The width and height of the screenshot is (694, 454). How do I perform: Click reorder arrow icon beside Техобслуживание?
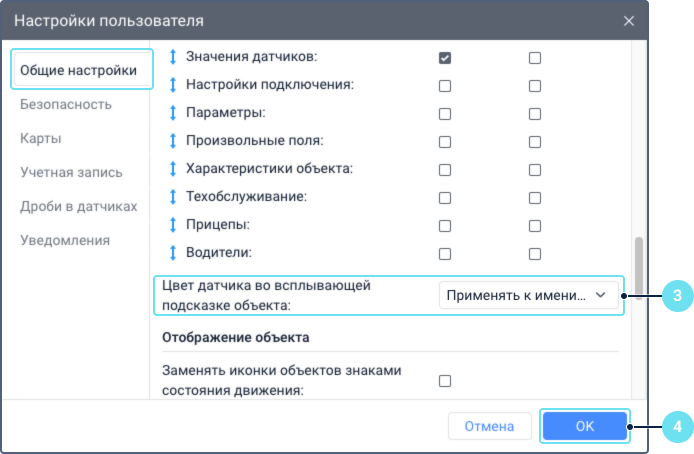click(172, 197)
